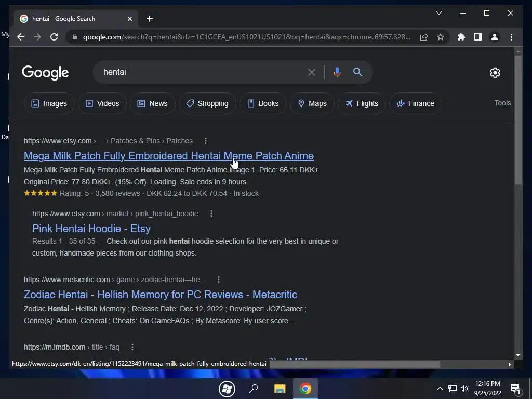Clear the search box text
532x399 pixels.
(x=312, y=72)
